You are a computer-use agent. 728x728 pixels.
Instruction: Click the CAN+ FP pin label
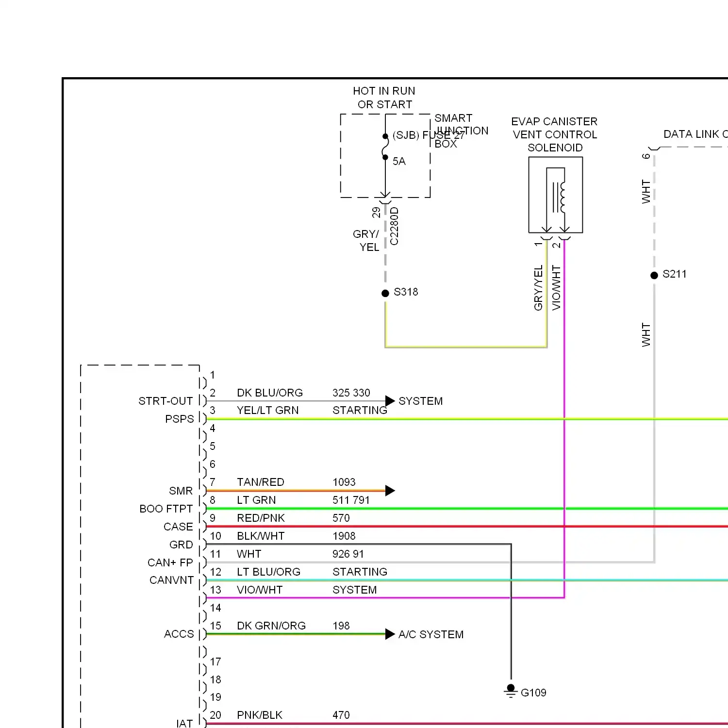[x=170, y=563]
